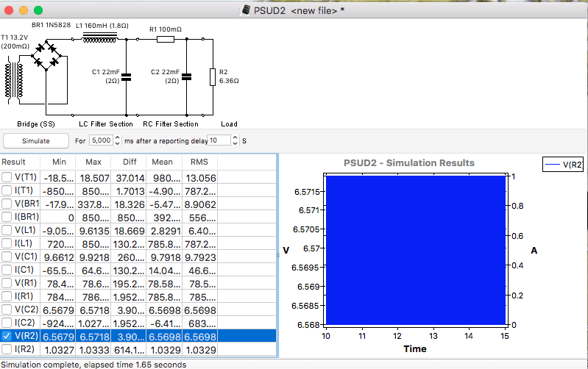Click the 'Time' axis label on chart
Viewport: 588px width, 369px height.
pos(415,348)
